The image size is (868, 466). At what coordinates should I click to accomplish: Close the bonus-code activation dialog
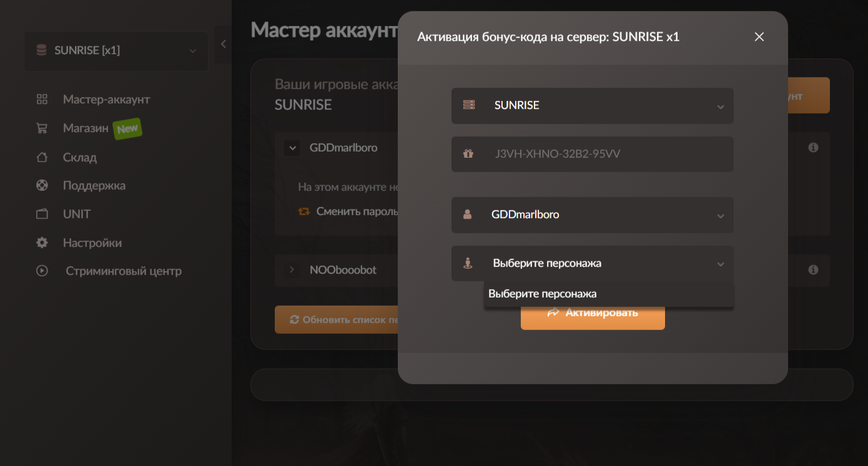pyautogui.click(x=759, y=37)
